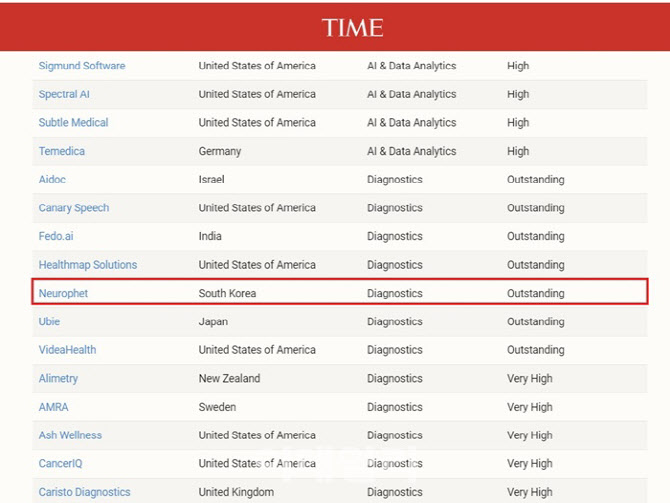
Task: Open the Alimetry link
Action: coord(59,379)
